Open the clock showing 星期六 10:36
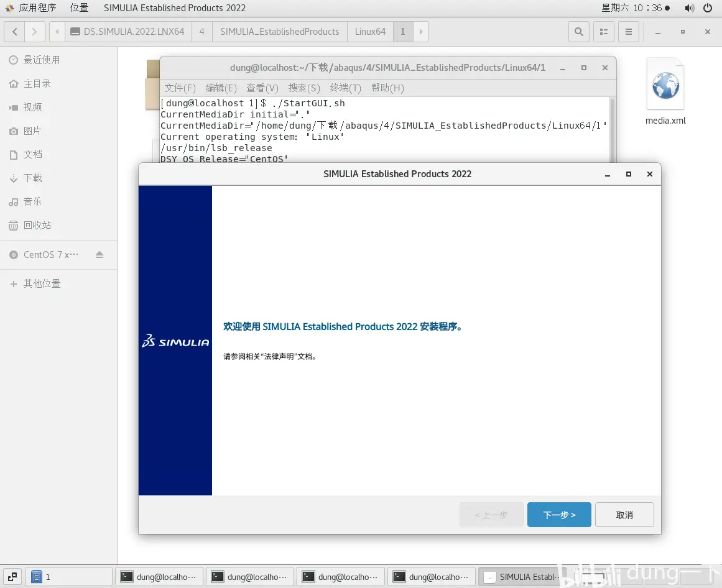This screenshot has width=722, height=588. [x=636, y=8]
